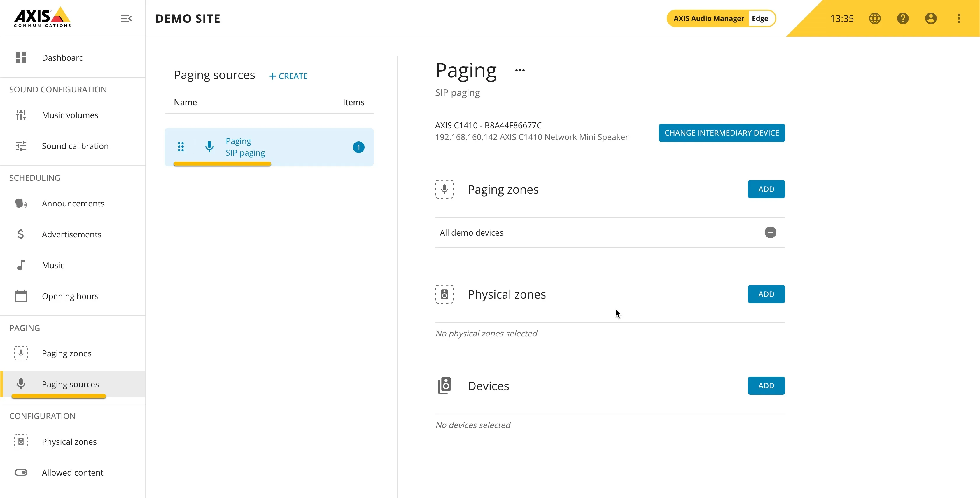Screen dimensions: 980x498
Task: Open Allowed content settings
Action: [73, 472]
